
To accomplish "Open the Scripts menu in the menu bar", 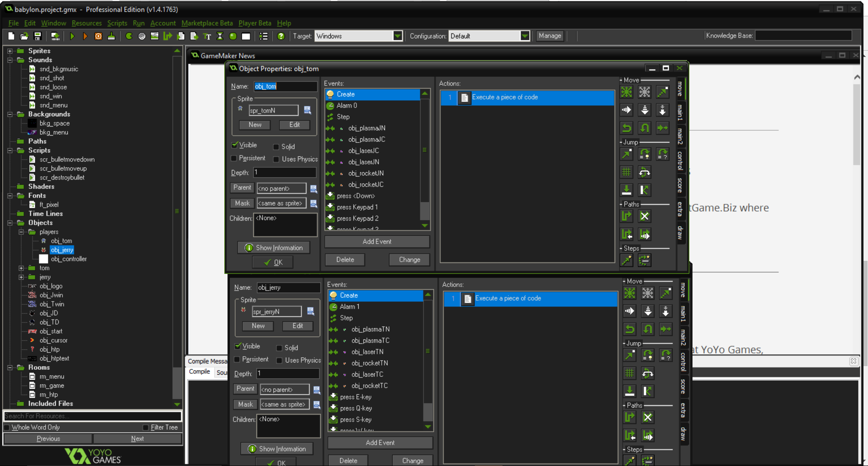I will click(x=117, y=23).
